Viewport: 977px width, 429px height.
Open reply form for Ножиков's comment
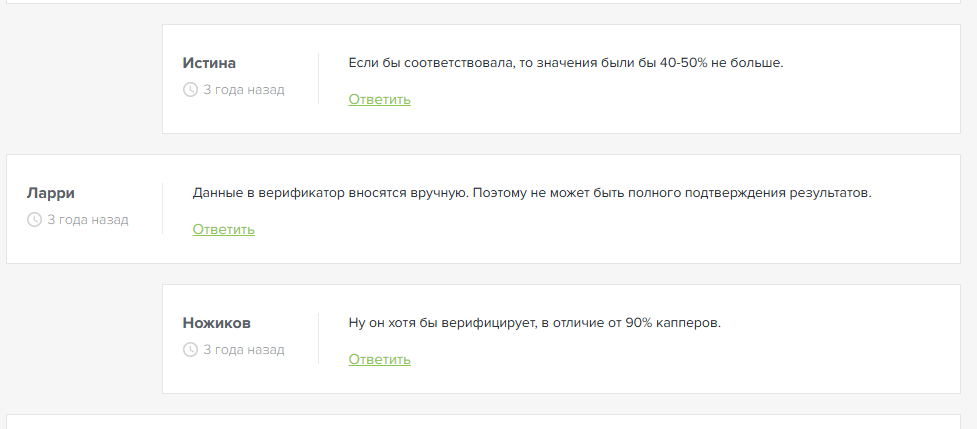(x=379, y=359)
